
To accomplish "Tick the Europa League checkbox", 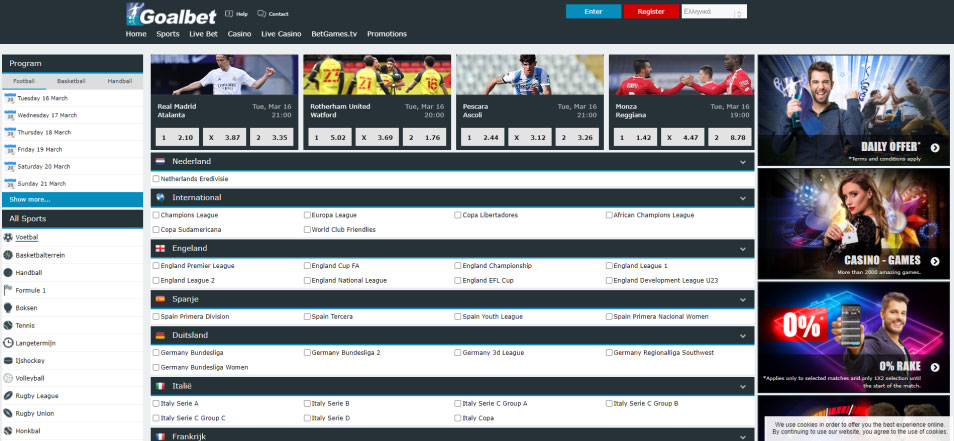I will (x=307, y=215).
